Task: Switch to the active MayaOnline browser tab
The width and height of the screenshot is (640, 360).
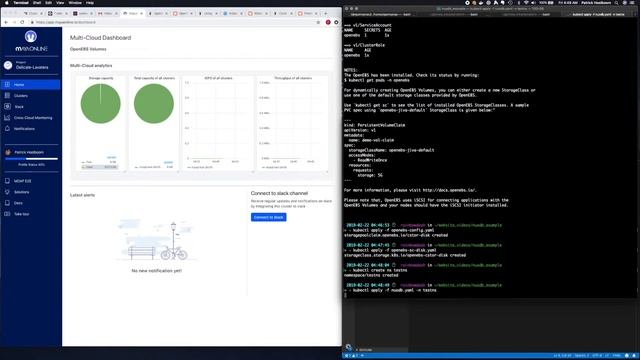Action: click(x=133, y=13)
